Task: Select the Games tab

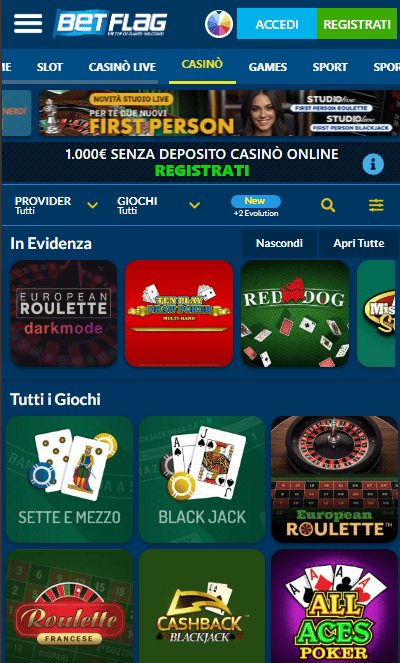Action: point(268,67)
